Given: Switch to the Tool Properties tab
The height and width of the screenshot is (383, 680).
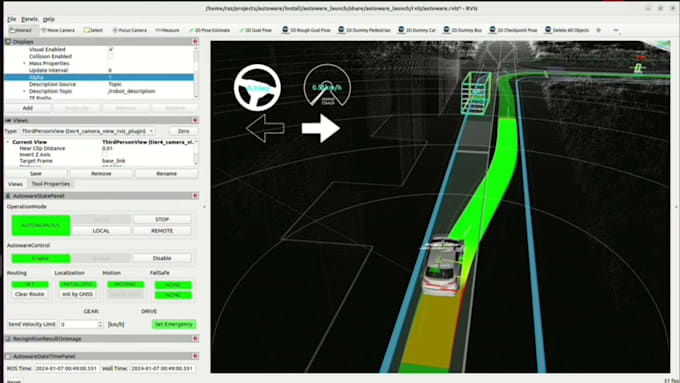Looking at the screenshot, I should (51, 184).
